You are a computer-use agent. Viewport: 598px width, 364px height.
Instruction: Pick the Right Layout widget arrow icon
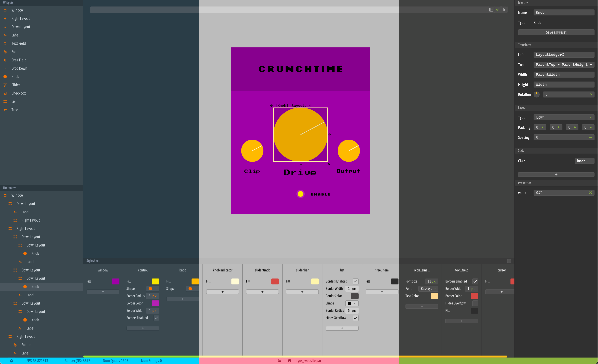point(5,18)
